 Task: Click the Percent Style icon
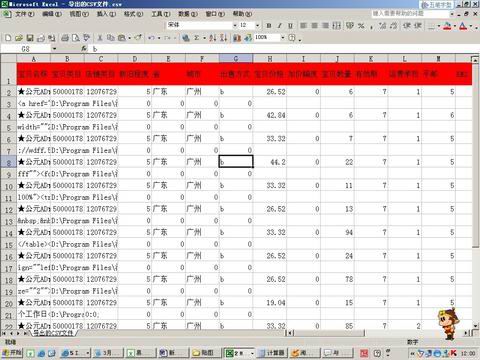(361, 26)
